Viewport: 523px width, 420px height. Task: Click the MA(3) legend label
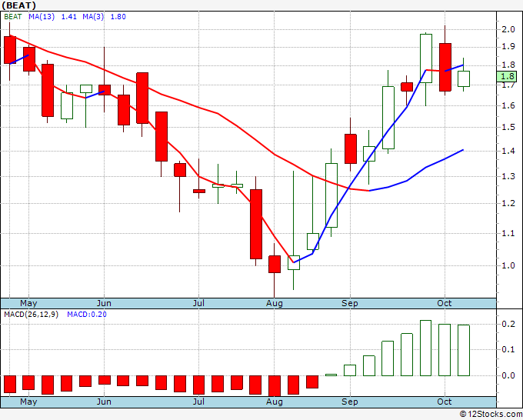click(93, 17)
